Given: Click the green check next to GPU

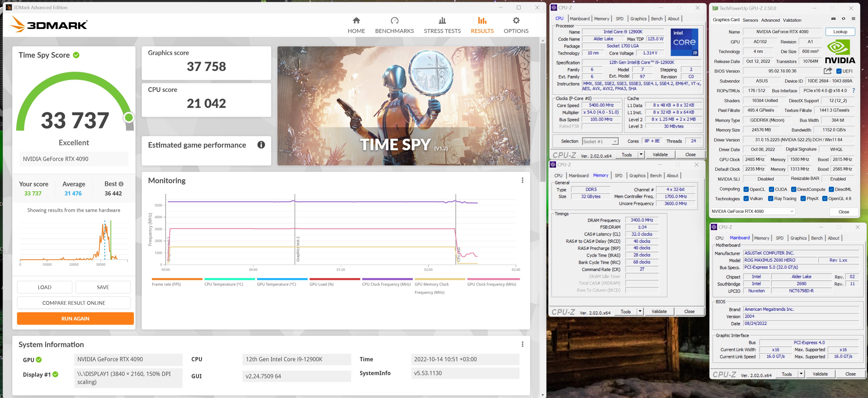Looking at the screenshot, I should pyautogui.click(x=39, y=360).
